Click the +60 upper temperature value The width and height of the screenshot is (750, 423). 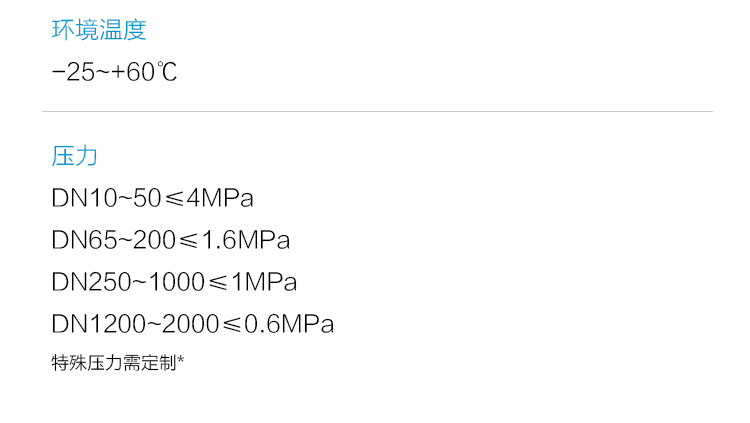[x=133, y=72]
